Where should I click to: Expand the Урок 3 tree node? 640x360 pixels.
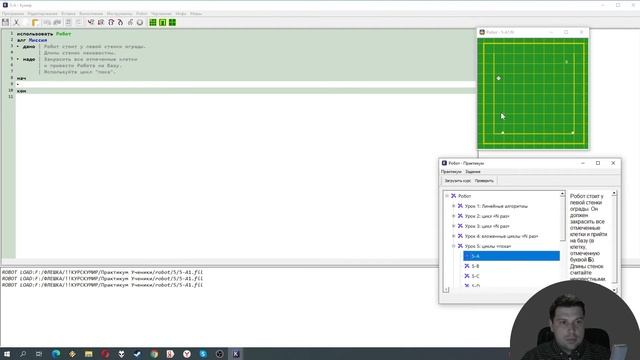click(453, 226)
